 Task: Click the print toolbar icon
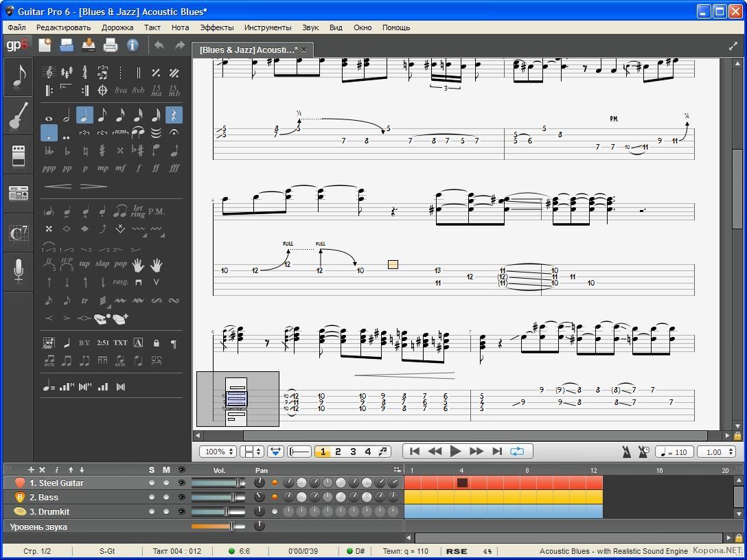pos(111,45)
